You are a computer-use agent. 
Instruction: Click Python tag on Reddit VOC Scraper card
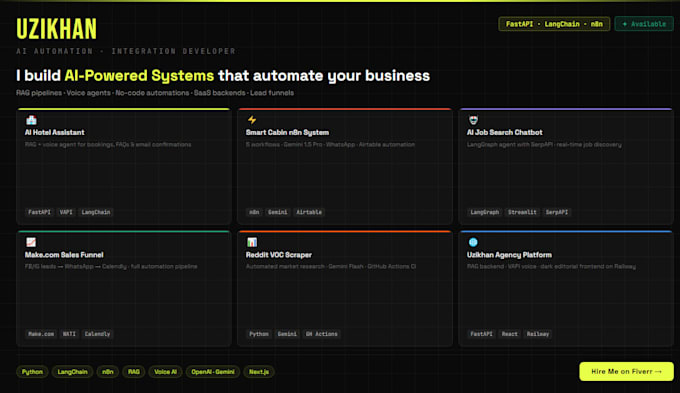259,334
